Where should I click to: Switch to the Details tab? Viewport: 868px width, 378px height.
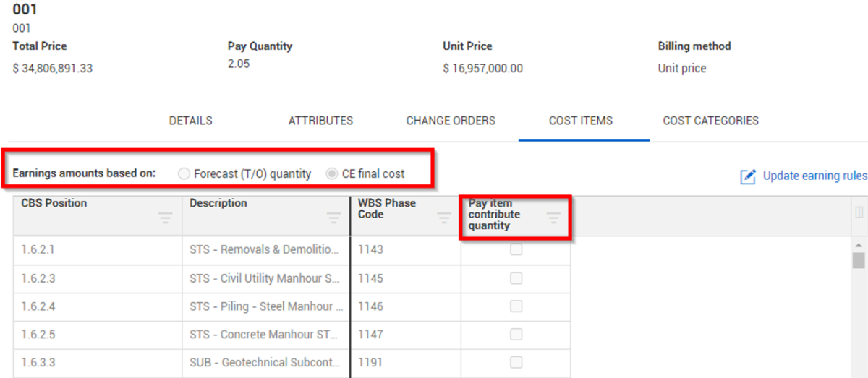[191, 121]
